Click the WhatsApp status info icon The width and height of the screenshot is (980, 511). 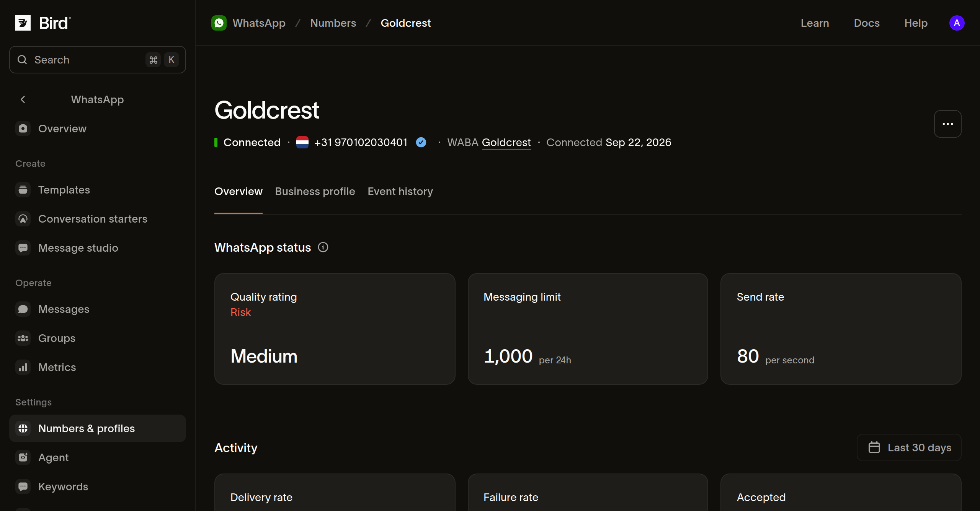323,247
